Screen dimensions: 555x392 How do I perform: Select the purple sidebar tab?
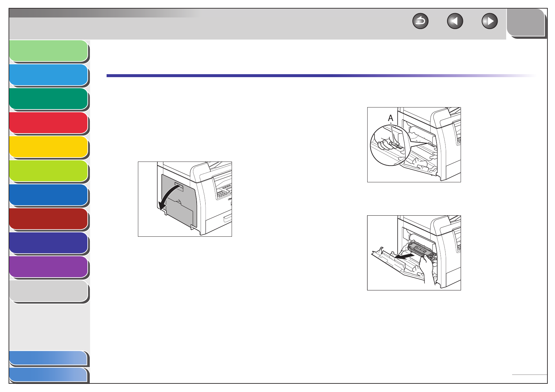coord(49,267)
